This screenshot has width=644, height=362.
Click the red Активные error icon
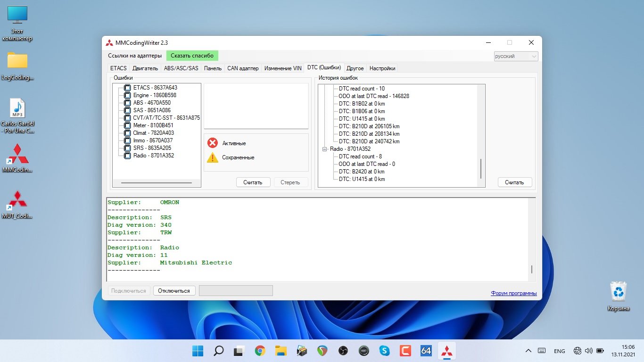click(213, 143)
